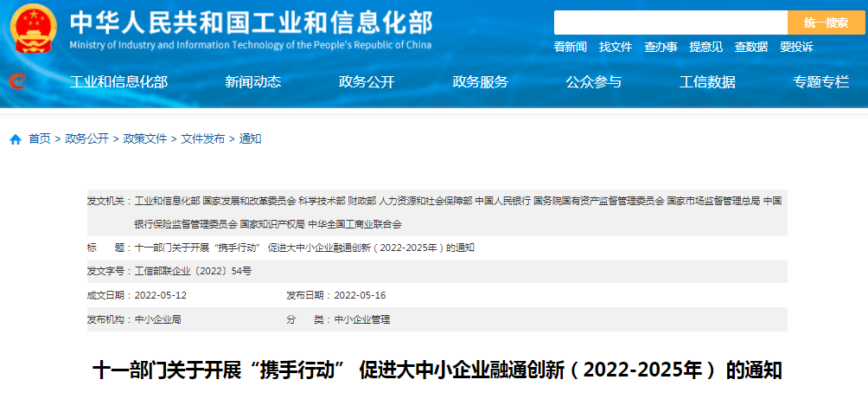The height and width of the screenshot is (399, 868).
Task: Go to the 政务服务 nav menu
Action: (x=480, y=82)
